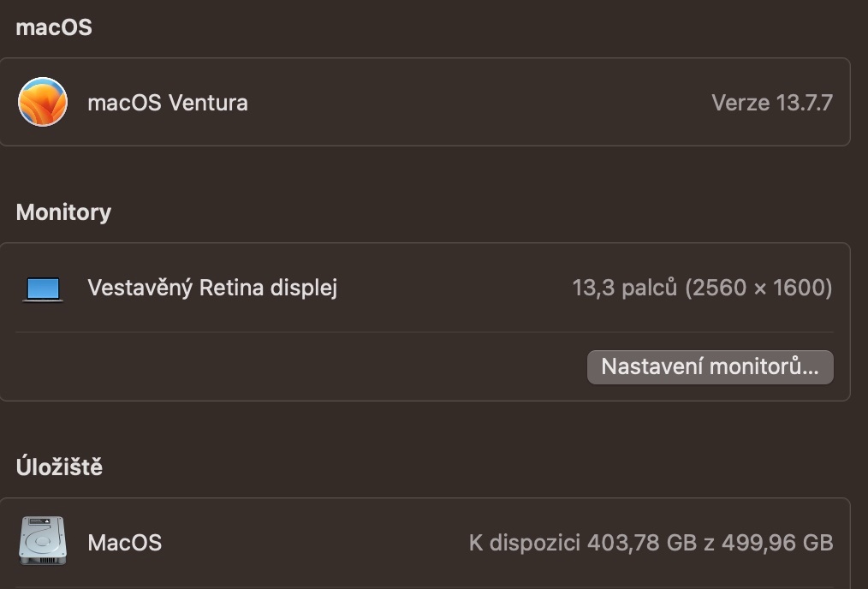868x589 pixels.
Task: Click the display icon beside Vestavěný Retina displej
Action: 41,289
